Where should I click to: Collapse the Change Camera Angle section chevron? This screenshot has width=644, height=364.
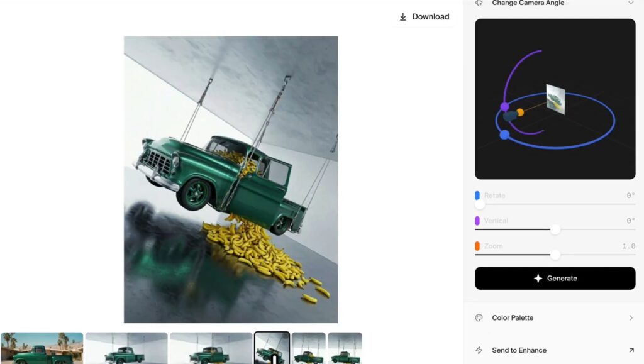pyautogui.click(x=630, y=3)
